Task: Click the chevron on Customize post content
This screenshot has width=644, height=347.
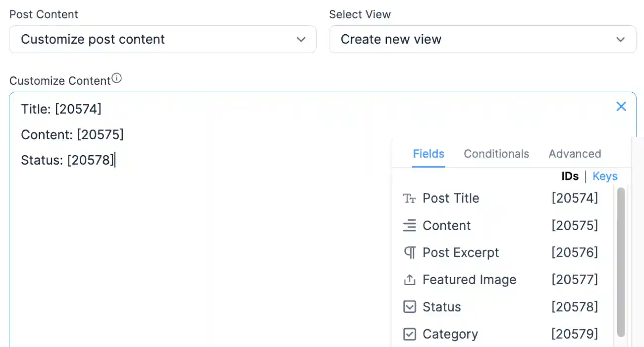Action: coord(301,39)
